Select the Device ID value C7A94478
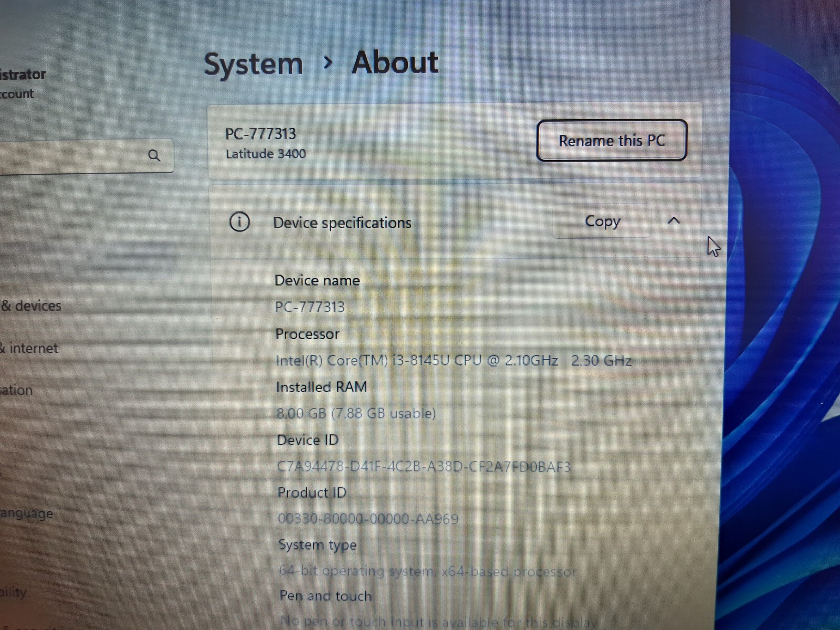This screenshot has height=630, width=840. [424, 467]
